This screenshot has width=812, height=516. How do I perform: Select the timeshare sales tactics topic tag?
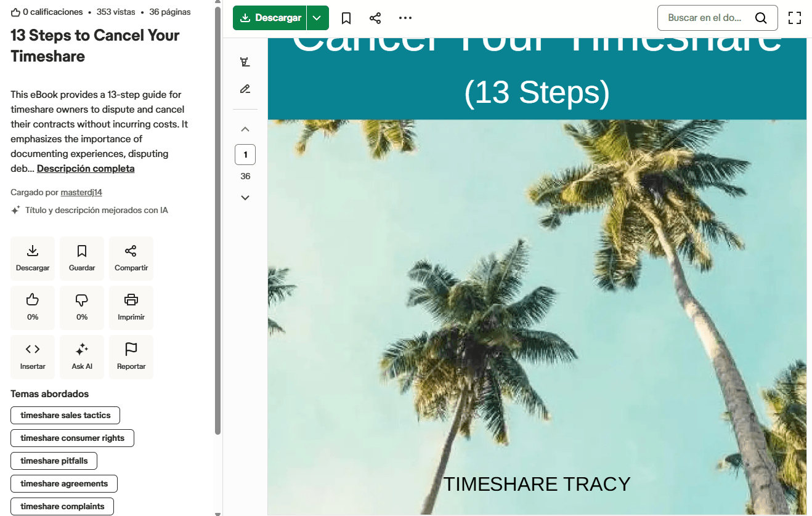pos(65,416)
